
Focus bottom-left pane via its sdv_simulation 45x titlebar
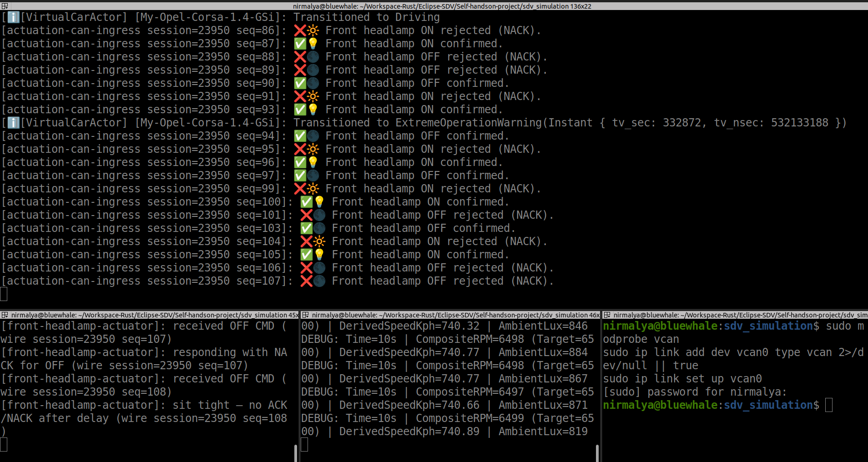(x=155, y=315)
